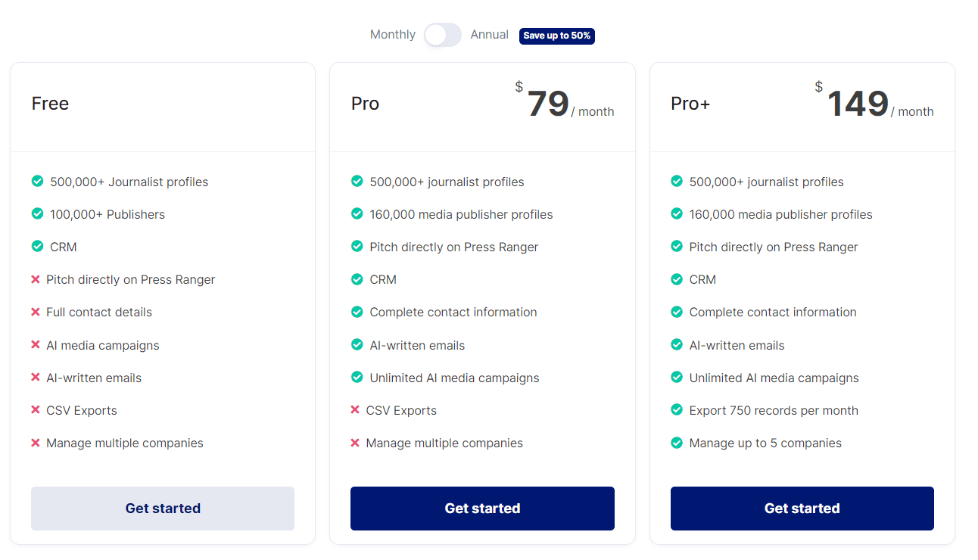Click the red X beside CSV Exports in Free

pos(36,410)
